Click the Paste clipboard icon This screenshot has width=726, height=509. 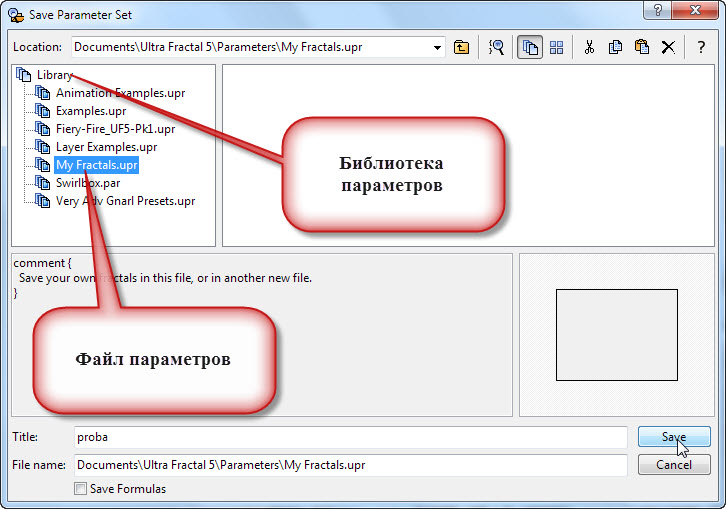(642, 47)
